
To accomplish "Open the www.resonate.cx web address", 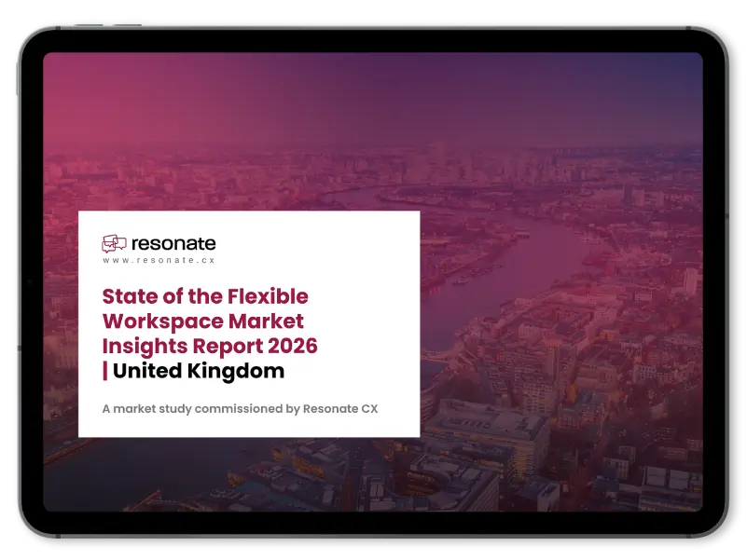I will 159,261.
